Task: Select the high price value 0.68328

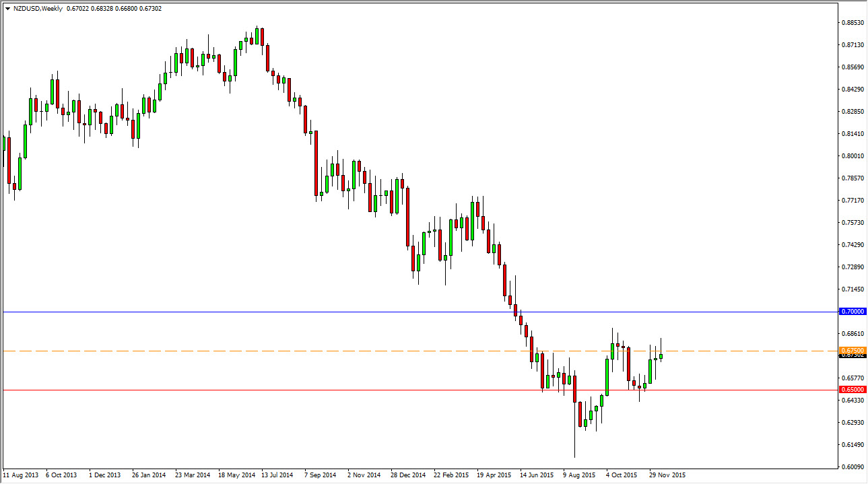Action: (x=102, y=7)
